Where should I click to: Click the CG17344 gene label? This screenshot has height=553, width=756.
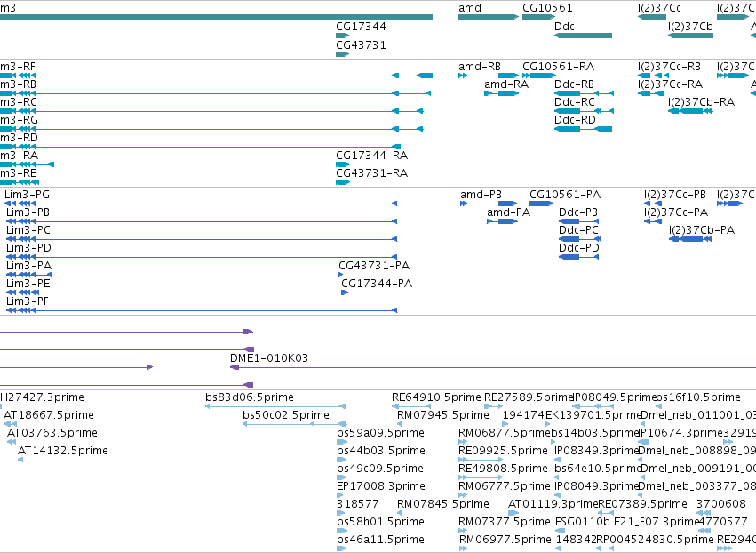(361, 26)
